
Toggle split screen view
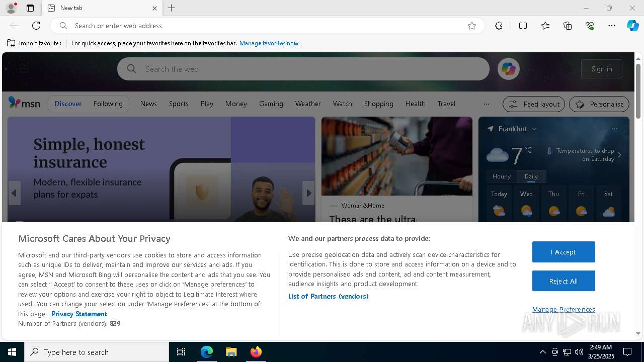(523, 26)
